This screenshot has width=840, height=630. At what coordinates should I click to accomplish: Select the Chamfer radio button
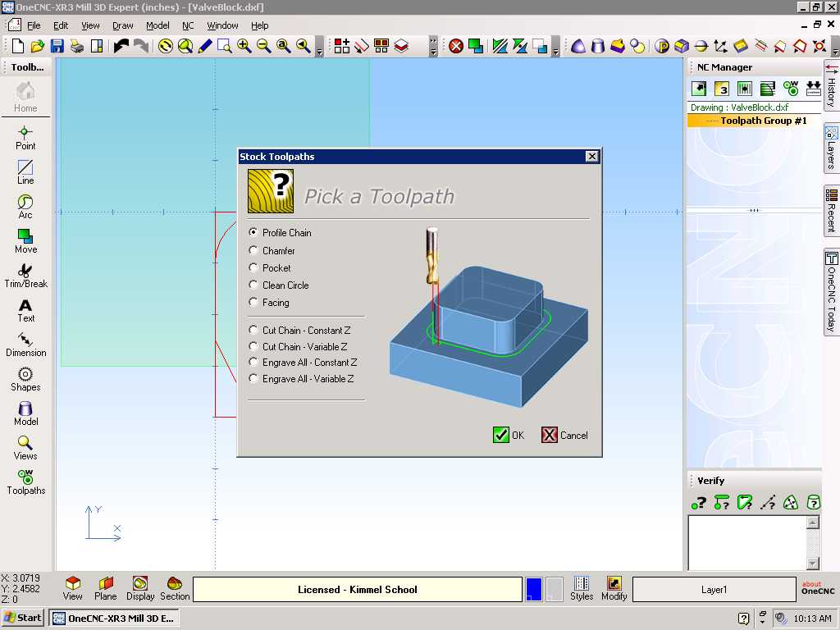pos(253,250)
